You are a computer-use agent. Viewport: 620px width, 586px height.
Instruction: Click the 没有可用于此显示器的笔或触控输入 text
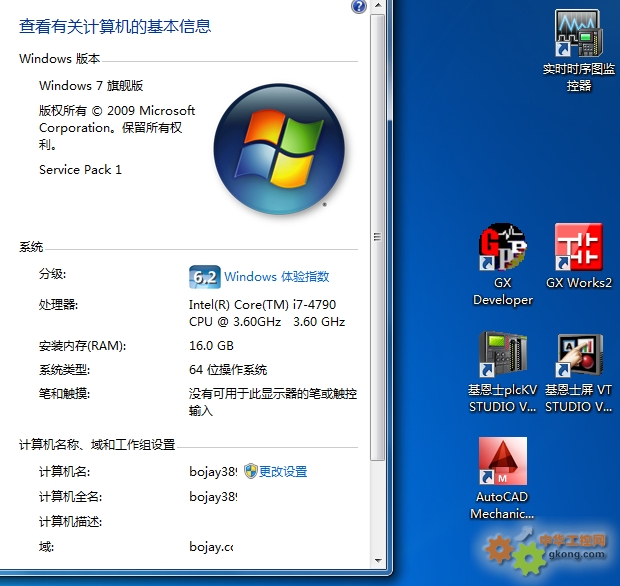tap(273, 402)
